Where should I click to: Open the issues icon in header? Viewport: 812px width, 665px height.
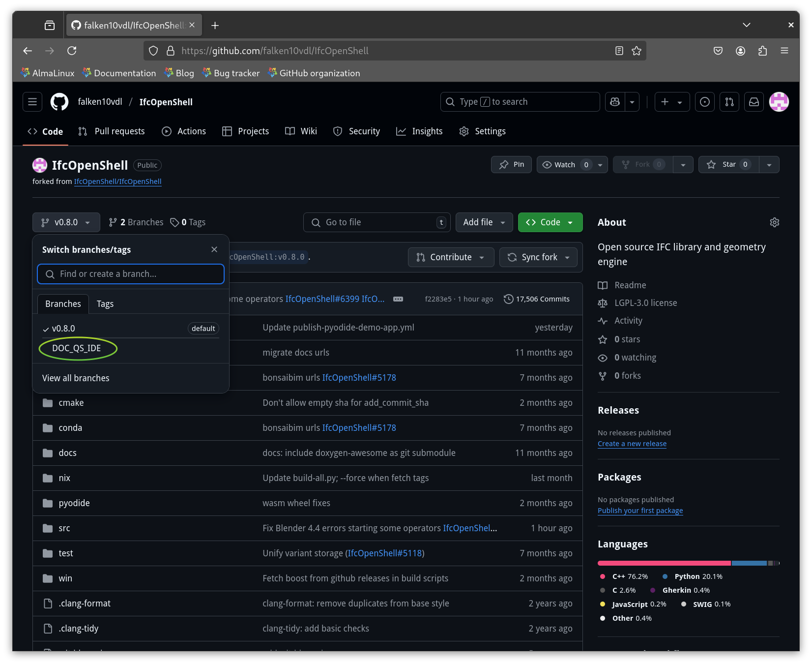[705, 102]
